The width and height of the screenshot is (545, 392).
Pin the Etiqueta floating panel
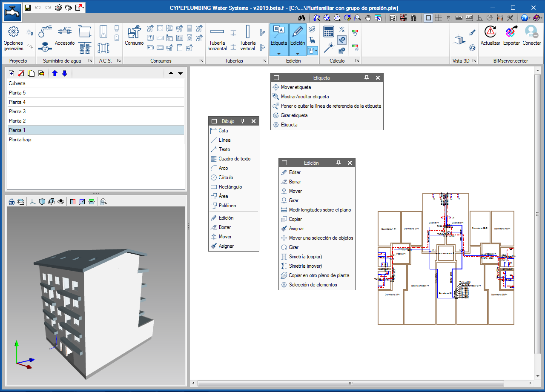[367, 78]
